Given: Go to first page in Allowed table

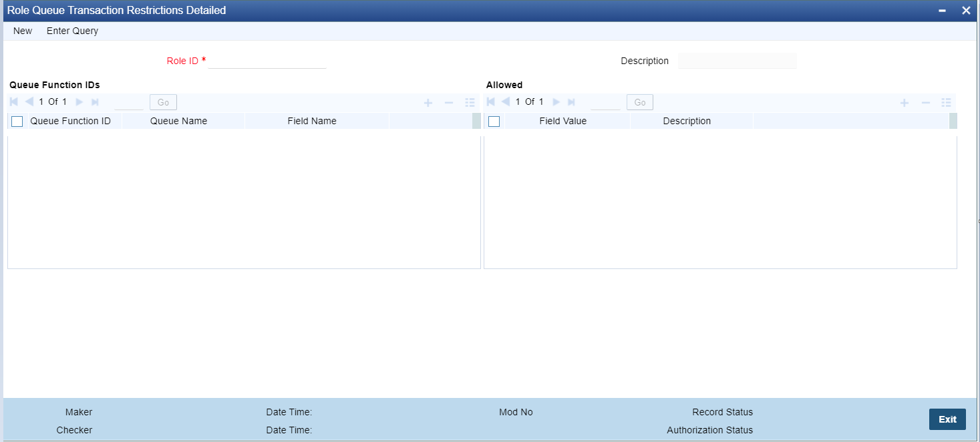Looking at the screenshot, I should pos(491,102).
